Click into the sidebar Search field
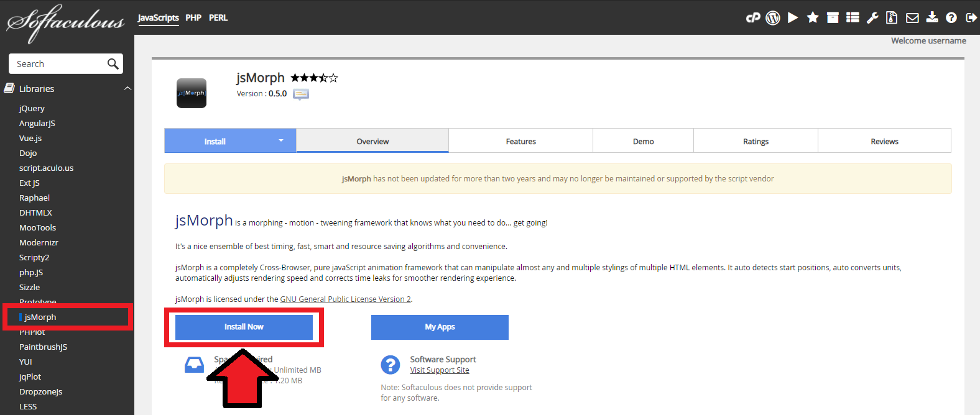The image size is (980, 415). coord(59,64)
